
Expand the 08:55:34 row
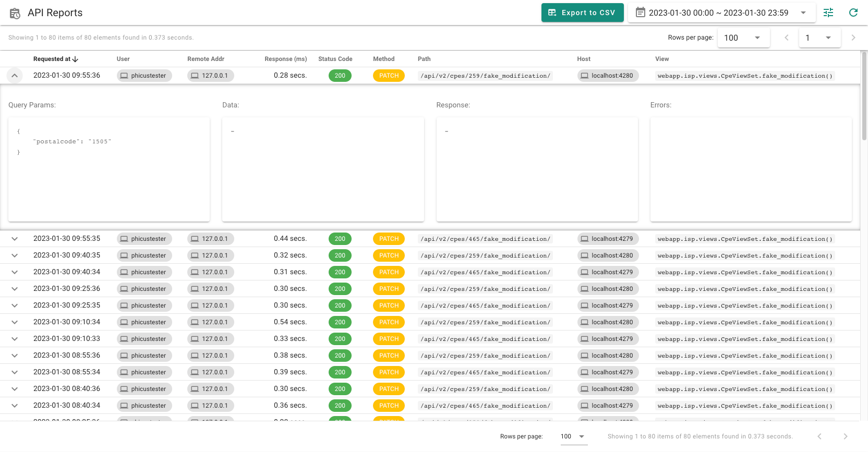point(15,372)
